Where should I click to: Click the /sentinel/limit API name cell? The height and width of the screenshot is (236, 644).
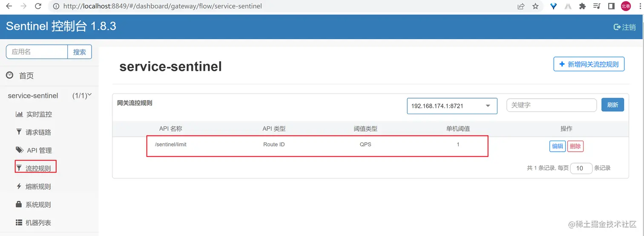[x=171, y=144]
